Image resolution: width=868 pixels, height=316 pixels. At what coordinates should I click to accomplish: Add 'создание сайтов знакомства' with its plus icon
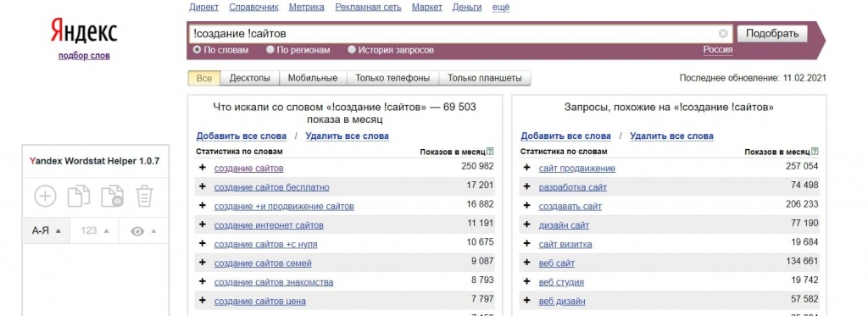coord(202,281)
